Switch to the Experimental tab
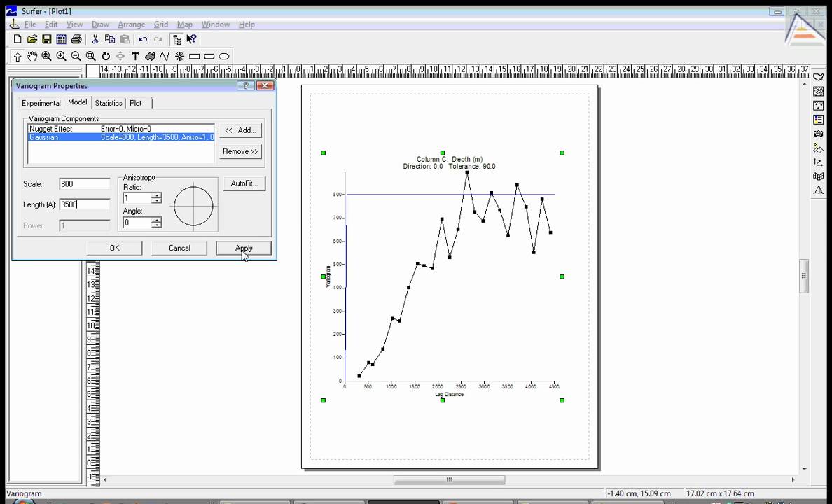 [41, 103]
